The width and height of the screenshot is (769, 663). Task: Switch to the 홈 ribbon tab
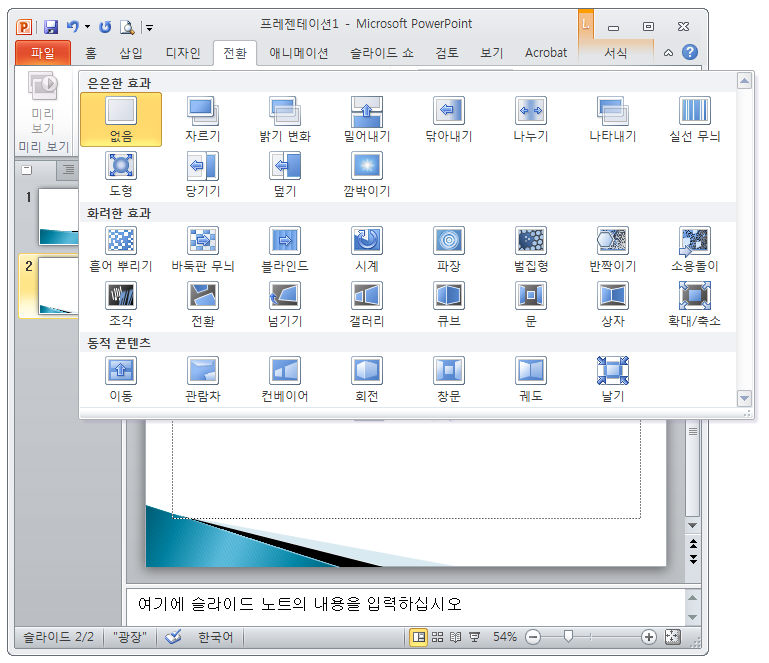pyautogui.click(x=91, y=52)
